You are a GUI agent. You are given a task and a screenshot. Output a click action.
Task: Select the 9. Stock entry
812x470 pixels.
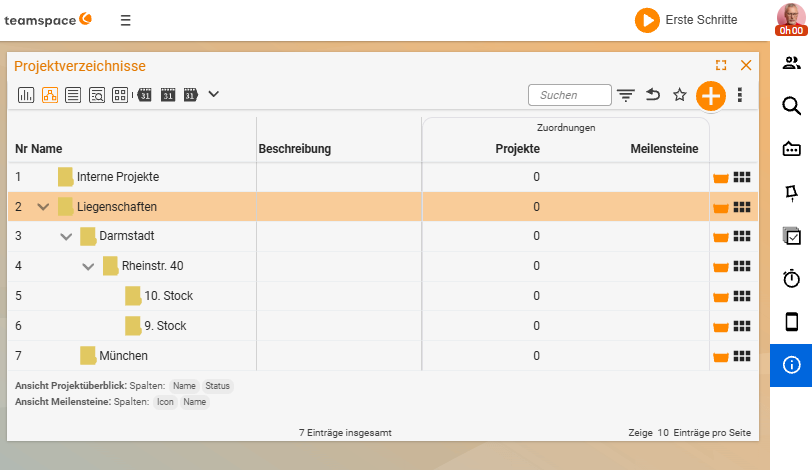[x=165, y=326]
